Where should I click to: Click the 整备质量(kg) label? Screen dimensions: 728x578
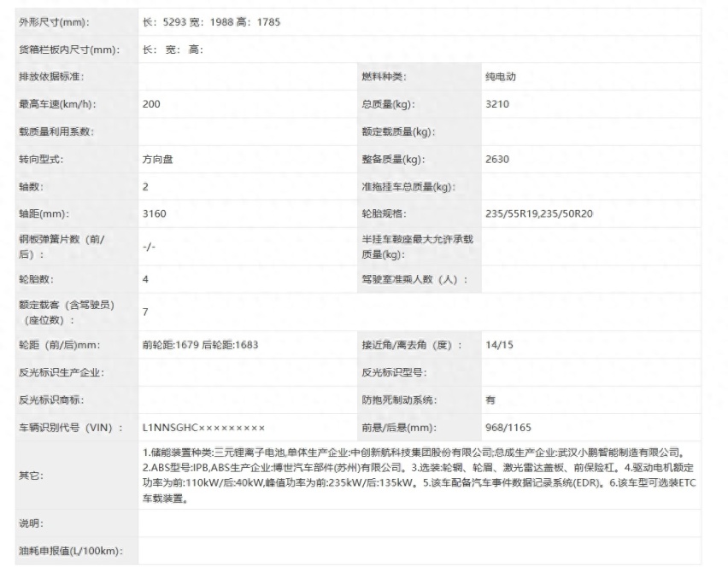(x=393, y=159)
